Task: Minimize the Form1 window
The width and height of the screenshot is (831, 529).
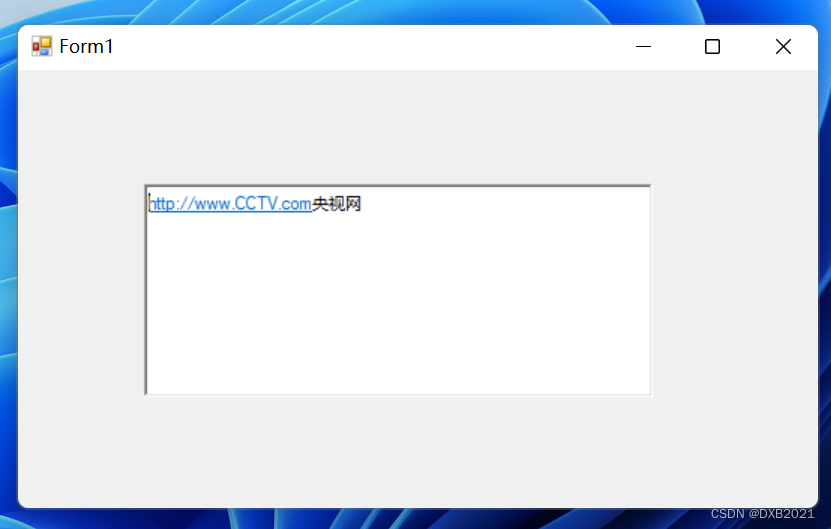Action: point(643,47)
